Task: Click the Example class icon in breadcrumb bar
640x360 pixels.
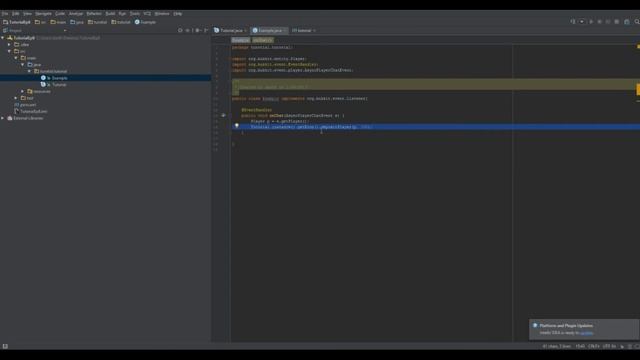Action: [x=137, y=22]
